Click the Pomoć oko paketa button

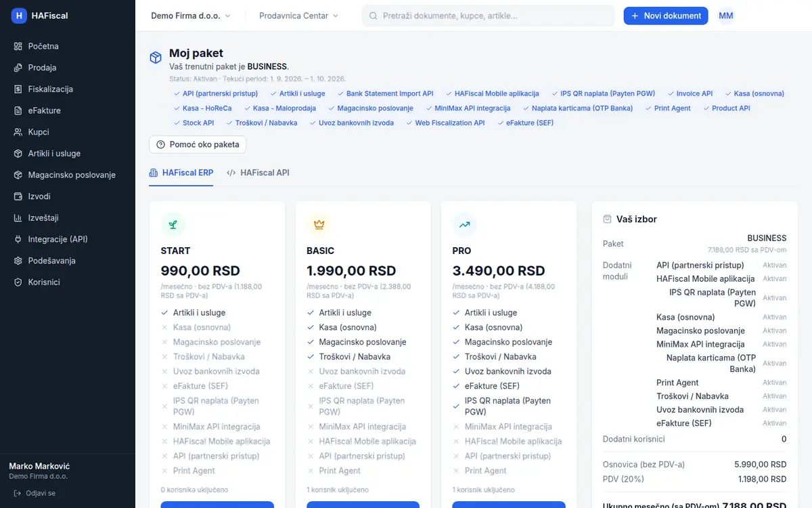(198, 144)
